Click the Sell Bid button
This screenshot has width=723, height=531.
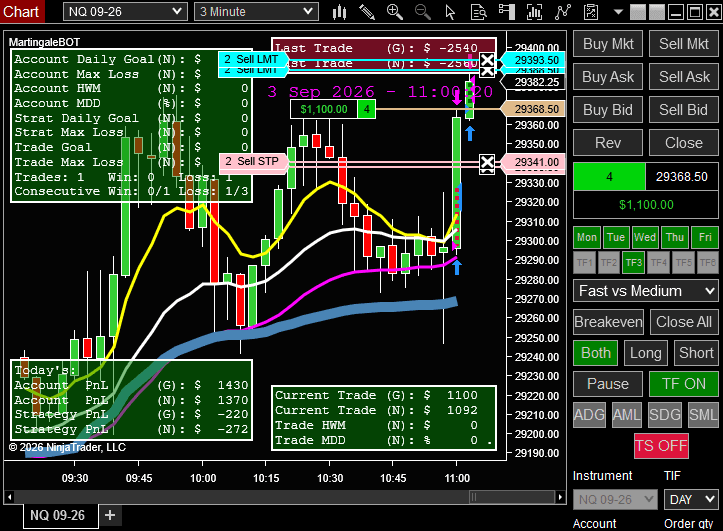[684, 110]
